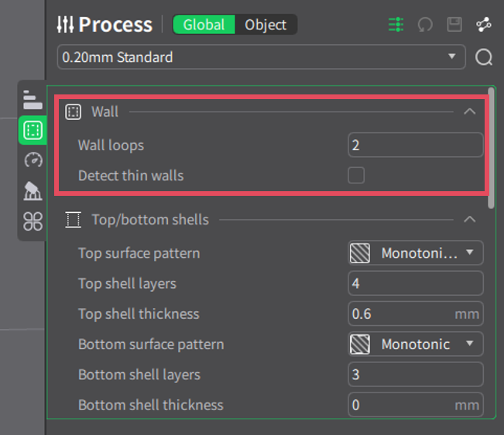The height and width of the screenshot is (435, 504).
Task: Collapse the Wall section
Action: click(x=469, y=111)
